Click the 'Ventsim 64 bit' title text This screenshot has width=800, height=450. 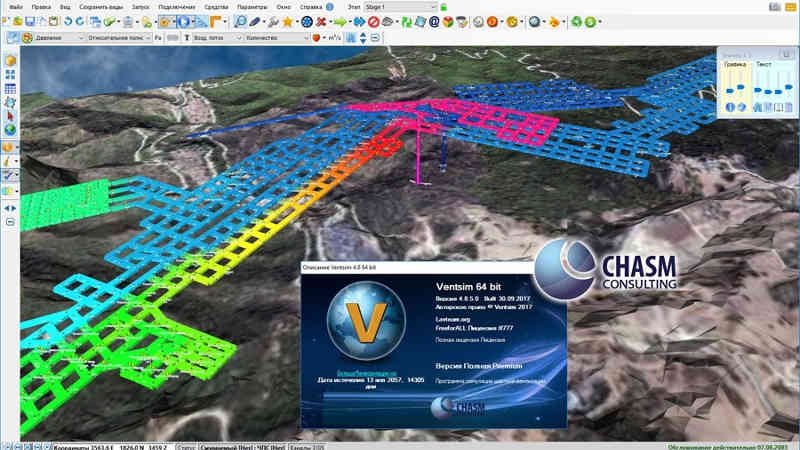pyautogui.click(x=468, y=287)
